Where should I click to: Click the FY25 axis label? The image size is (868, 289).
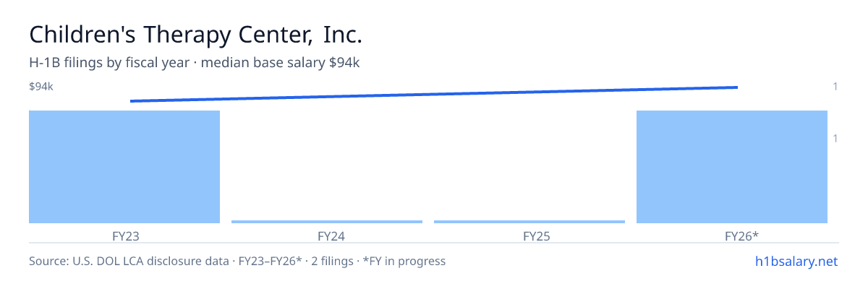click(529, 236)
